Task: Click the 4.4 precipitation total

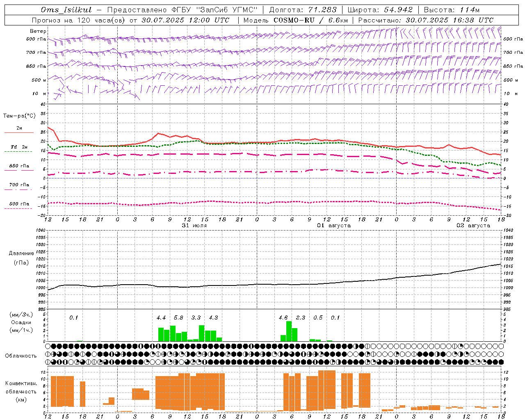Action: [161, 317]
